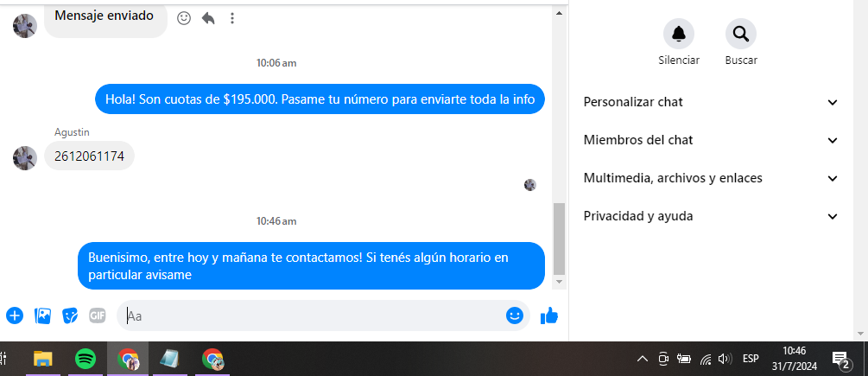
Task: Open Spotify from the taskbar
Action: tap(86, 359)
